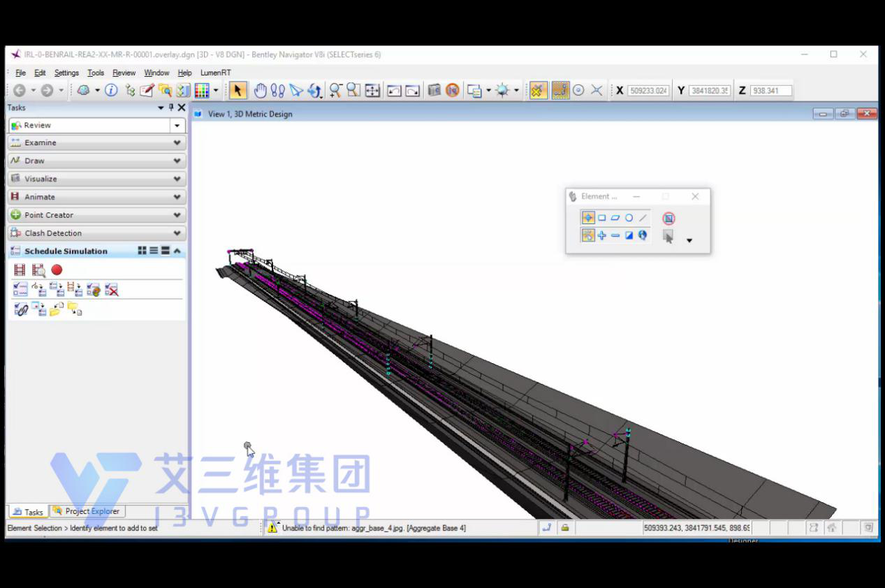885x588 pixels.
Task: Toggle the highlighted yellow X toolbar button
Action: 538,90
